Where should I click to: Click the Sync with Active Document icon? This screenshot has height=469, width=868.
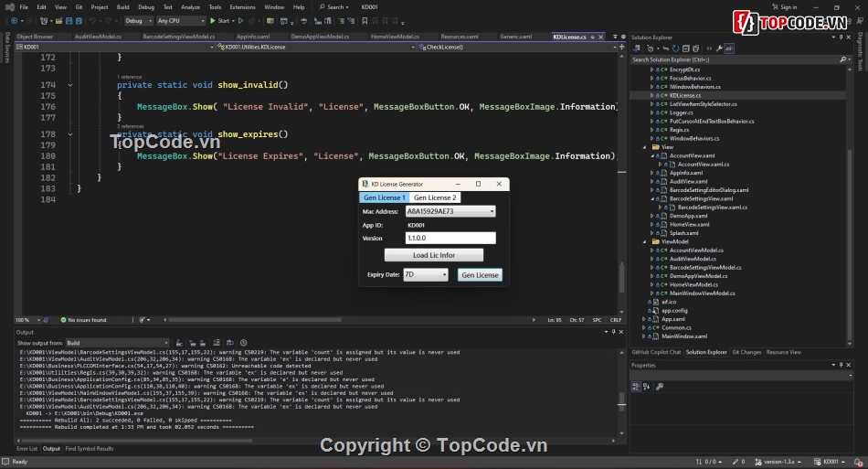point(666,48)
